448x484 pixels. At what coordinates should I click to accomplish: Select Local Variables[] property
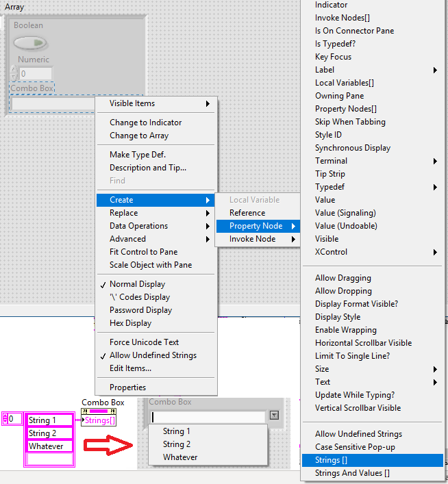click(x=372, y=83)
